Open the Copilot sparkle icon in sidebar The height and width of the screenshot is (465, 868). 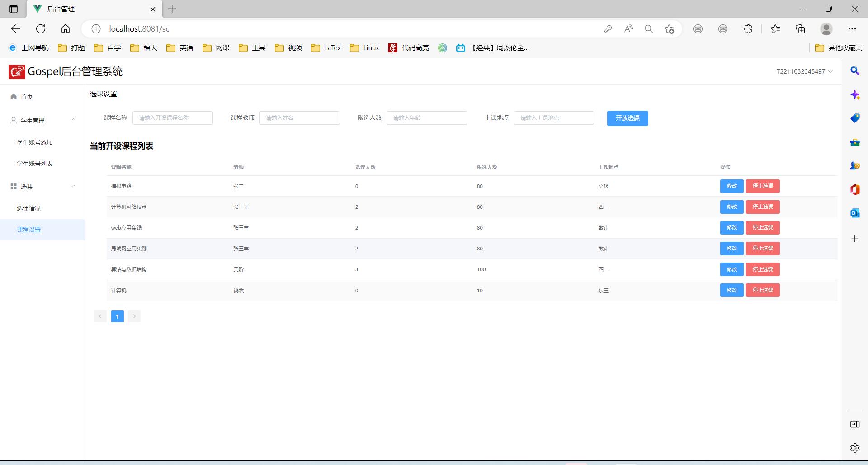tap(854, 95)
